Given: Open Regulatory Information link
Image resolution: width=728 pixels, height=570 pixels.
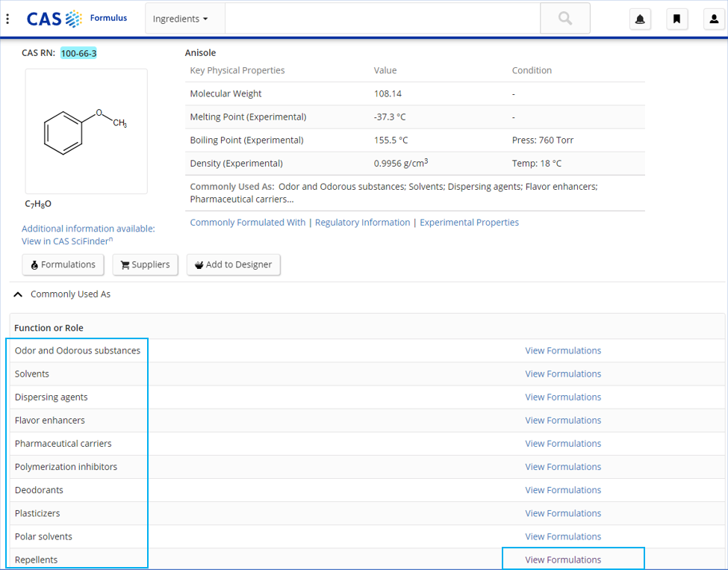Looking at the screenshot, I should pyautogui.click(x=363, y=222).
